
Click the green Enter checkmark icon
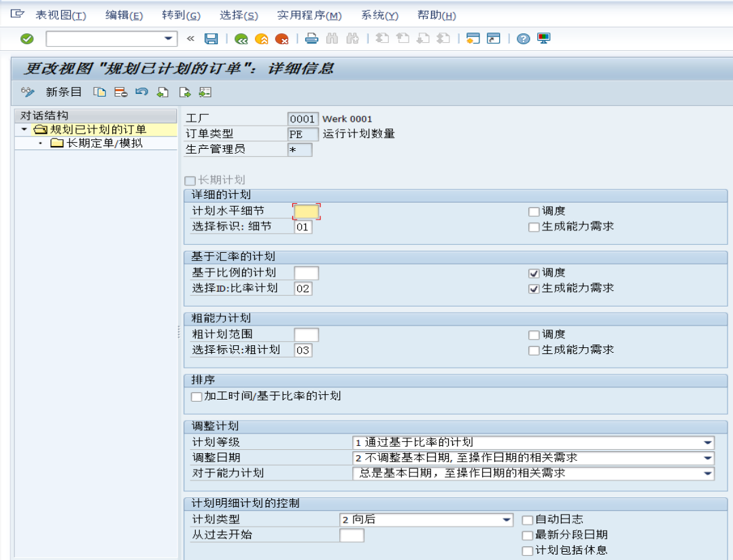click(x=27, y=39)
